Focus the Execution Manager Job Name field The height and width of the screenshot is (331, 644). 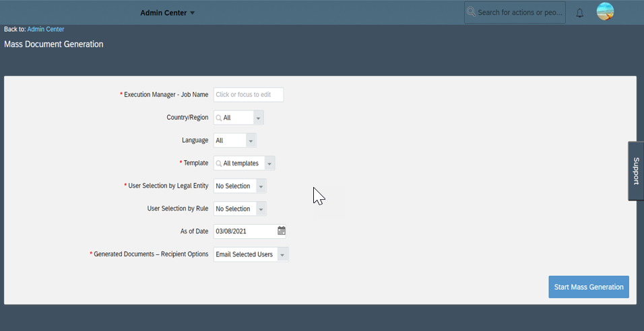coord(249,94)
